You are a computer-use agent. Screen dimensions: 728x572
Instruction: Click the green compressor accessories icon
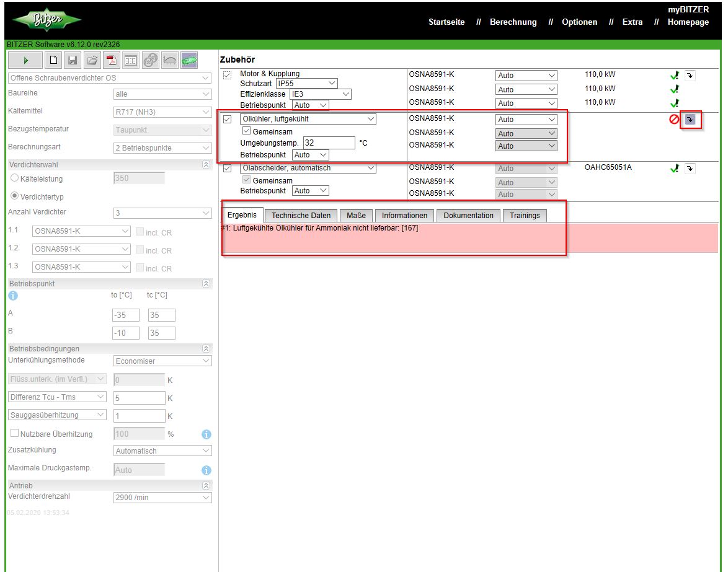[189, 60]
